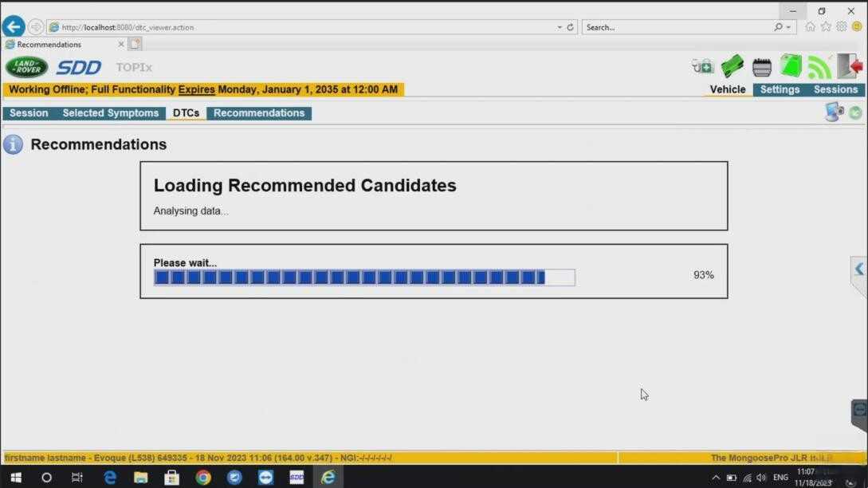Click the screen capture monitor-and-camera icon
The image size is (868, 488).
pos(834,112)
